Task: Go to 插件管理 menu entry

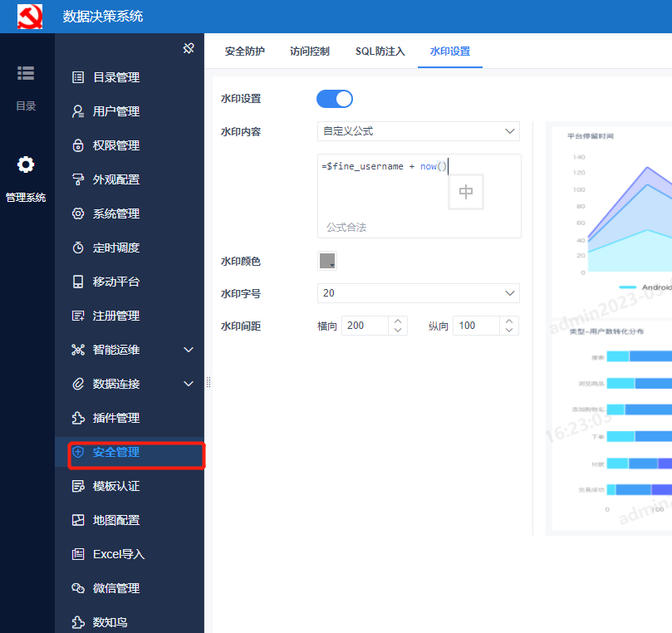Action: 130,418
